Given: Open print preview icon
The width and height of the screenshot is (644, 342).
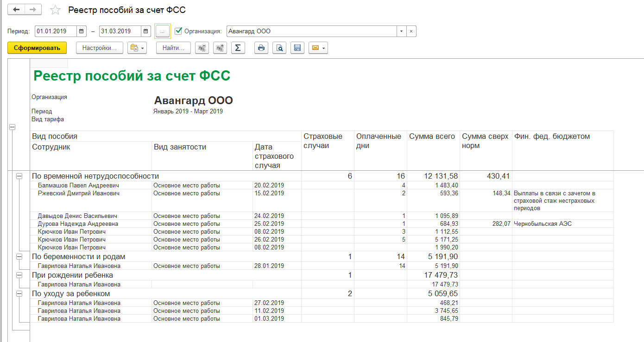Looking at the screenshot, I should point(279,48).
